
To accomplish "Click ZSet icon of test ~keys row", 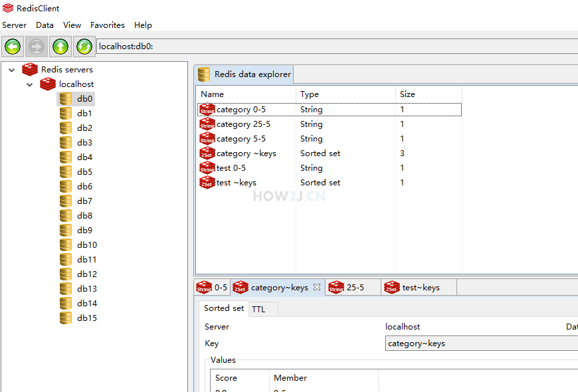I will (207, 183).
